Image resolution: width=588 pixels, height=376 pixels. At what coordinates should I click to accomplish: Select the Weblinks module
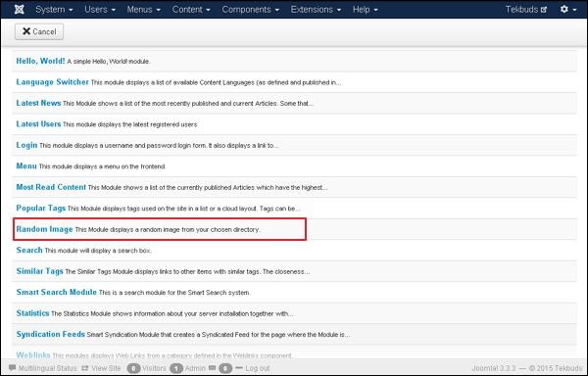[x=33, y=355]
